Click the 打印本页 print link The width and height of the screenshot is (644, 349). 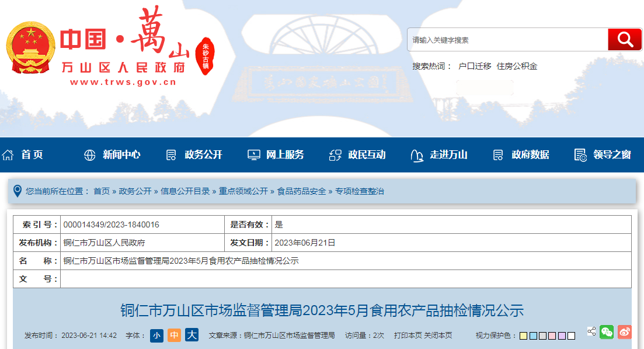[408, 336]
